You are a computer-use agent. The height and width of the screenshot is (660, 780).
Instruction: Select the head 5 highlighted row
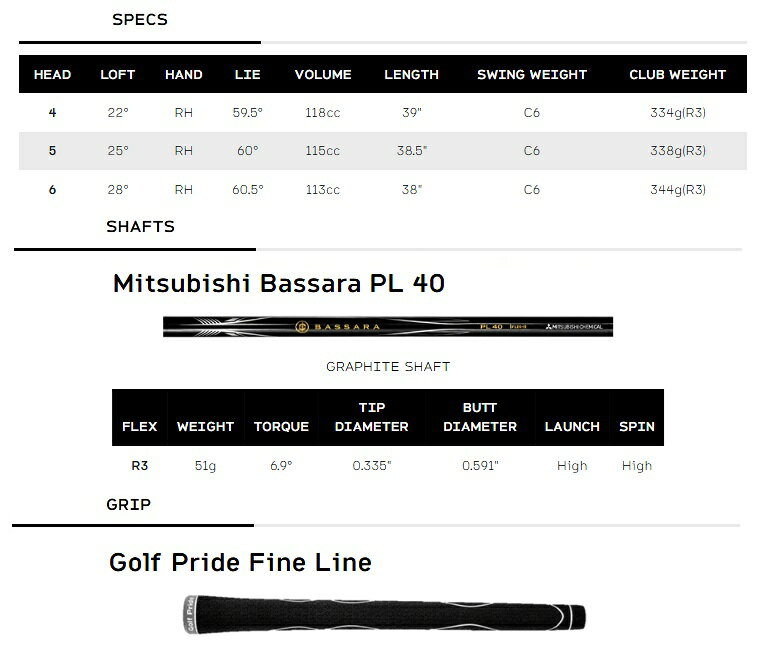[x=383, y=151]
